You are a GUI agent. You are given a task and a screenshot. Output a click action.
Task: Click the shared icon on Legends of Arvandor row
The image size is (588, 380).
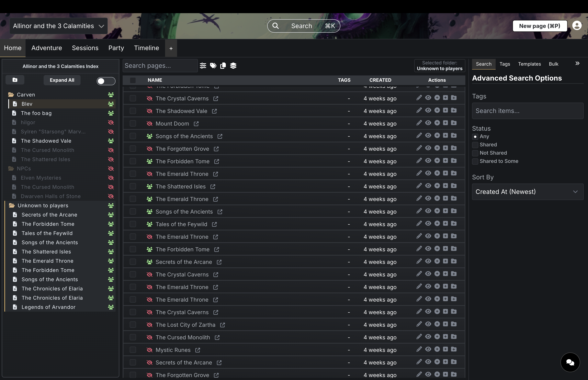click(x=111, y=307)
